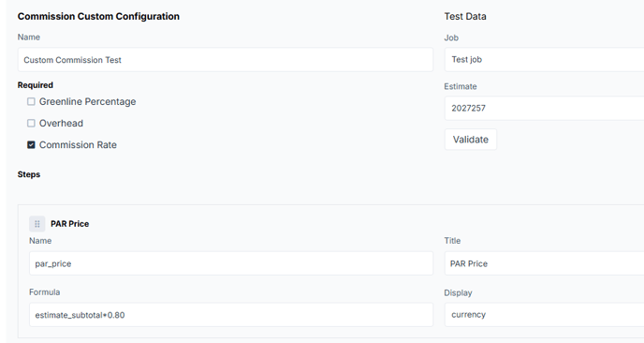Click the Commission Custom Configuration heading
The width and height of the screenshot is (644, 343).
point(98,17)
